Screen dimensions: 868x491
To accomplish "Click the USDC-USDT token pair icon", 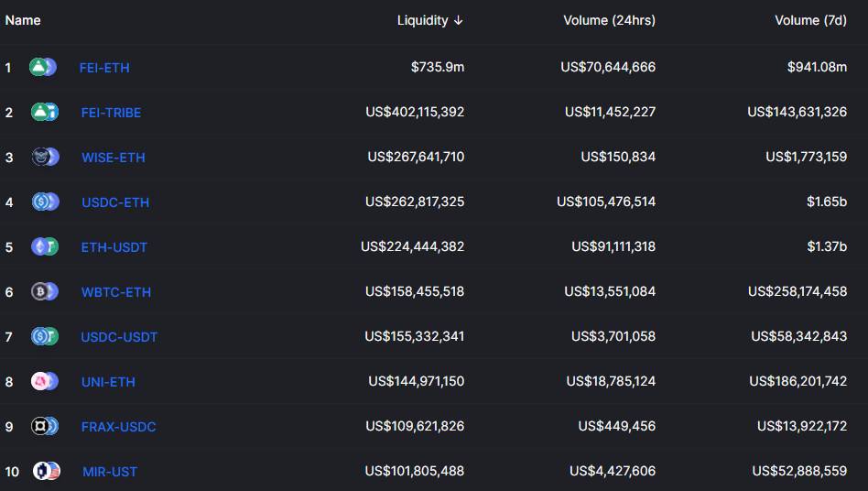I will click(x=45, y=336).
